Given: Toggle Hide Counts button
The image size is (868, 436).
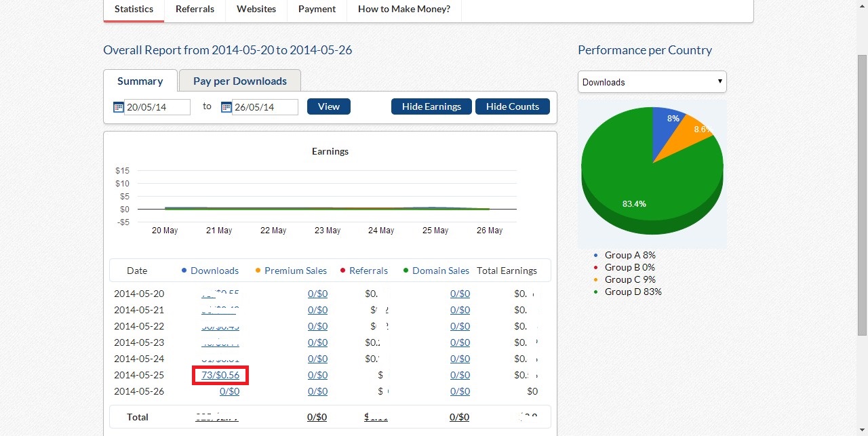Looking at the screenshot, I should pos(512,106).
